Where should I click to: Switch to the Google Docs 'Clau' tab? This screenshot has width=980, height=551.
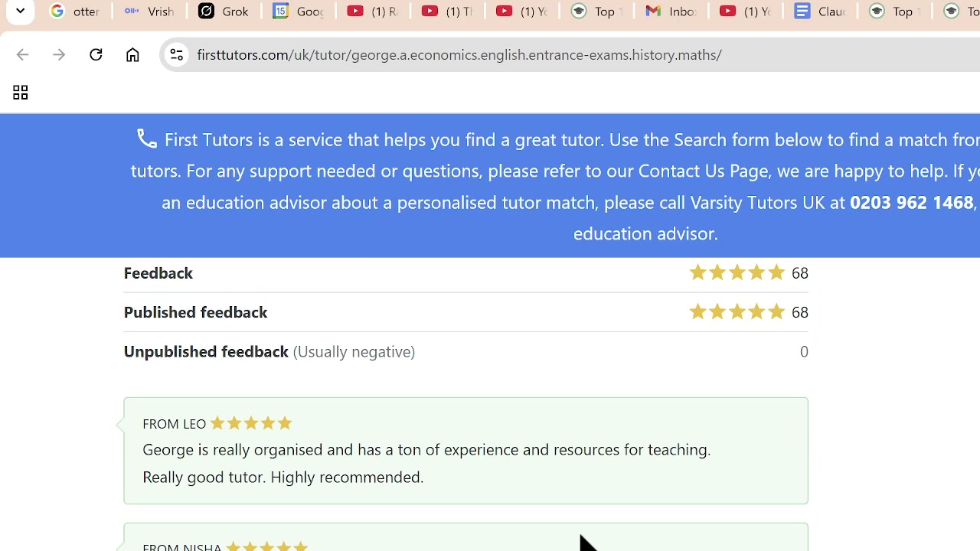819,11
